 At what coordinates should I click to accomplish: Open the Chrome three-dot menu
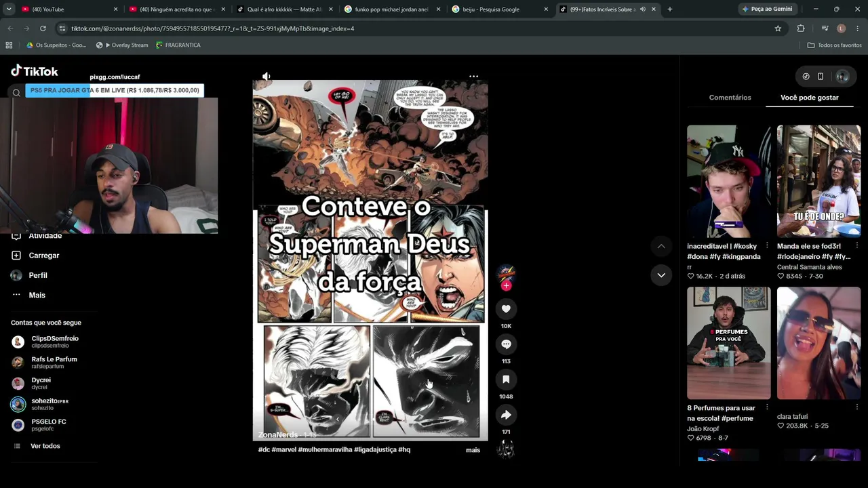[858, 28]
